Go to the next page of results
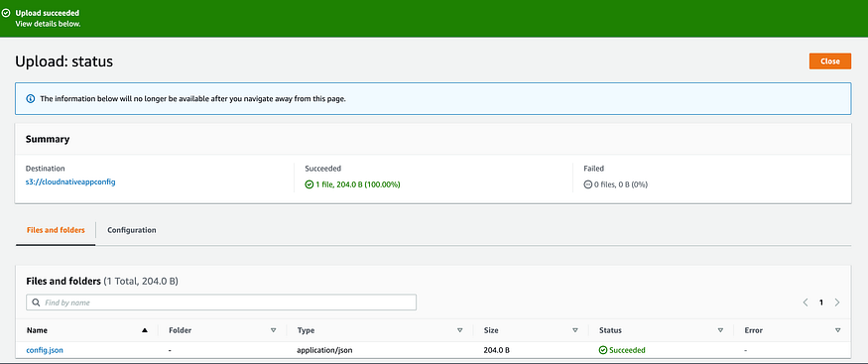868x364 pixels. point(837,303)
